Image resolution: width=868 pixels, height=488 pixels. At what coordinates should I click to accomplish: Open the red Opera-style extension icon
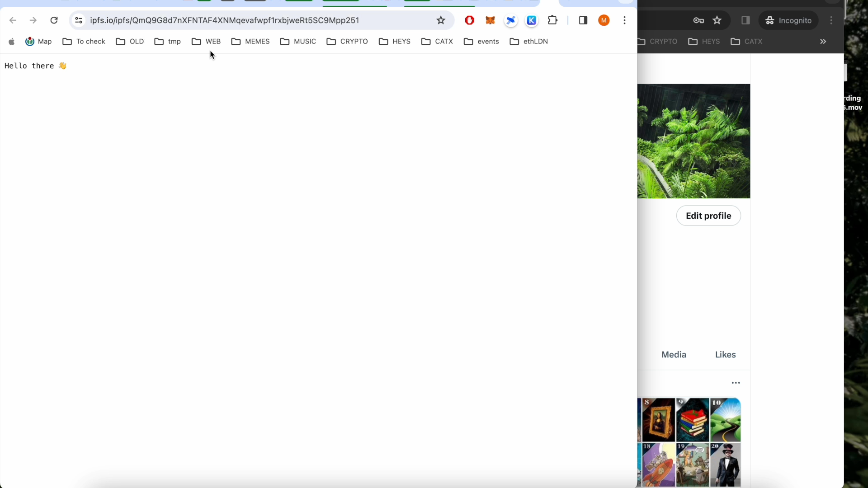(470, 20)
